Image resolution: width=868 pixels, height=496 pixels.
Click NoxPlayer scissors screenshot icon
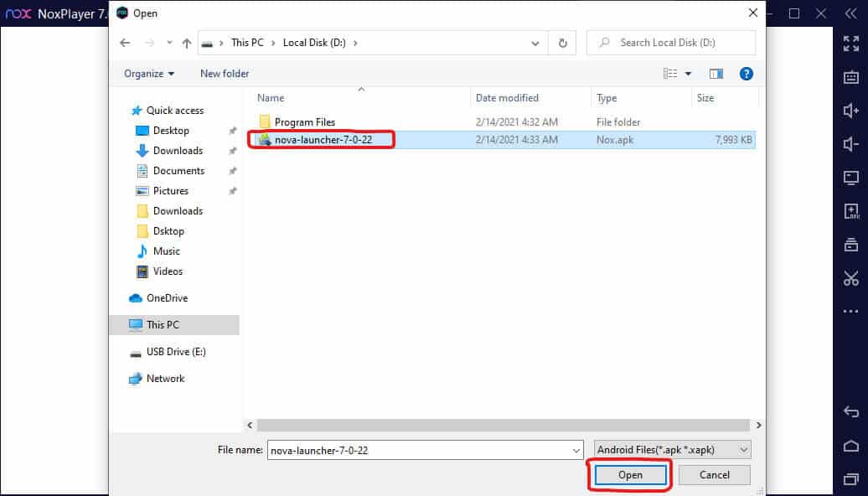851,278
